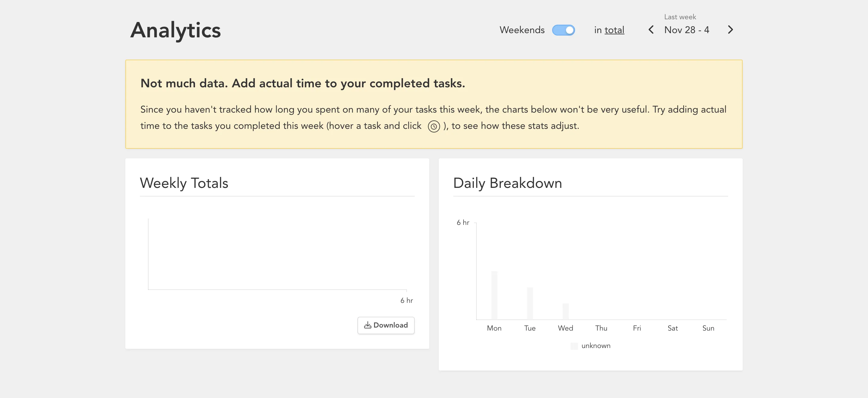Click the 'Fri' axis label
This screenshot has height=398, width=868.
pos(637,328)
